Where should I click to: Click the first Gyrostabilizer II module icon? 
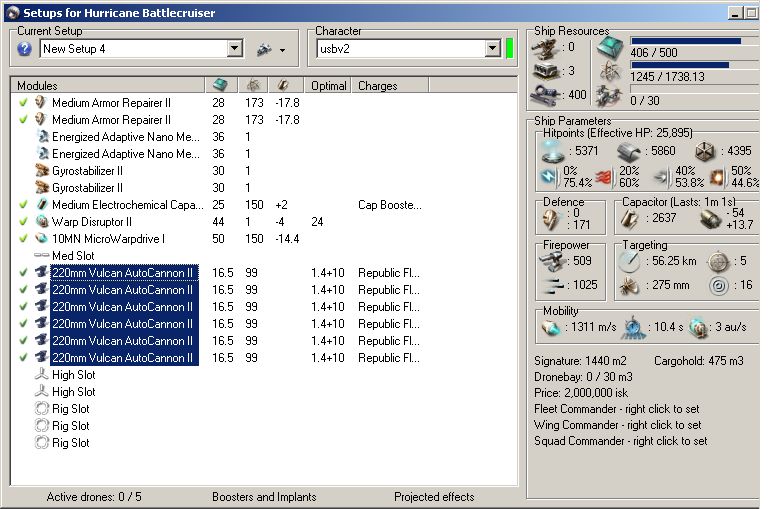click(x=42, y=170)
